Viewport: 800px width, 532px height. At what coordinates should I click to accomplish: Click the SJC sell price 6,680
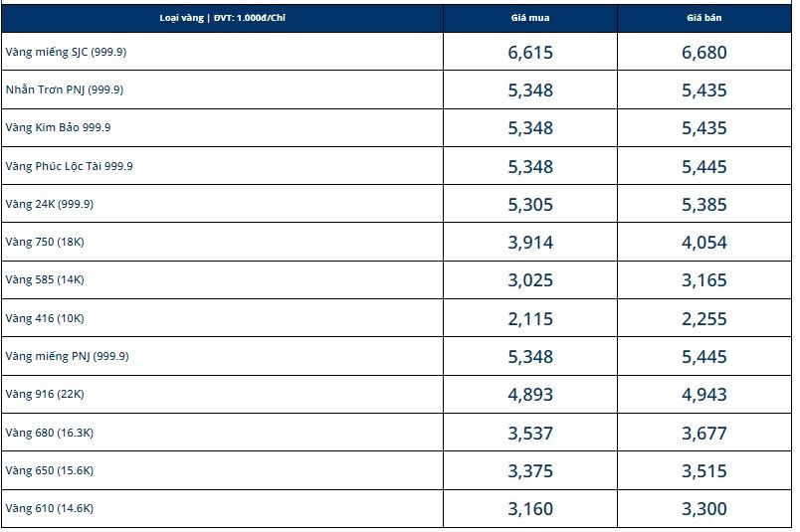[704, 53]
